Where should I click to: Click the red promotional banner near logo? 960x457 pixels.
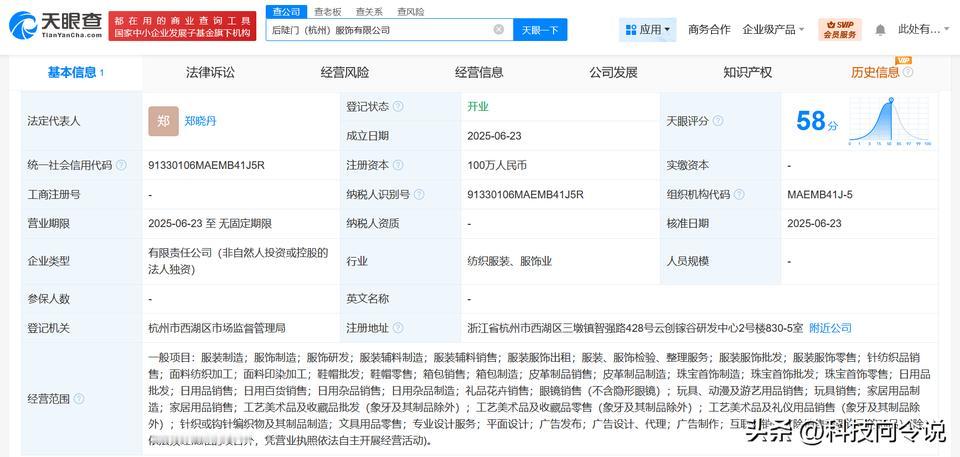pyautogui.click(x=183, y=26)
